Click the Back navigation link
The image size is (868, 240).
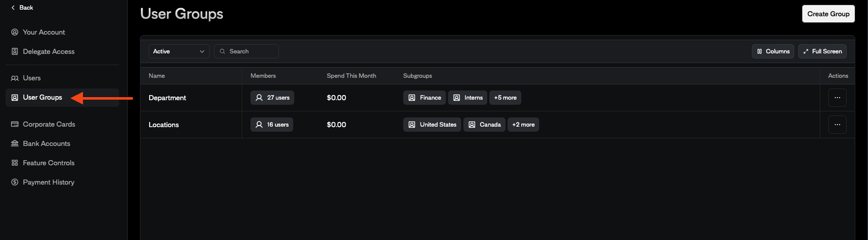click(22, 8)
